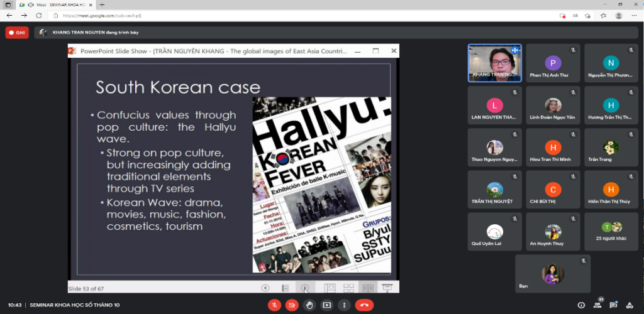Refresh the Meet page

coord(38,16)
